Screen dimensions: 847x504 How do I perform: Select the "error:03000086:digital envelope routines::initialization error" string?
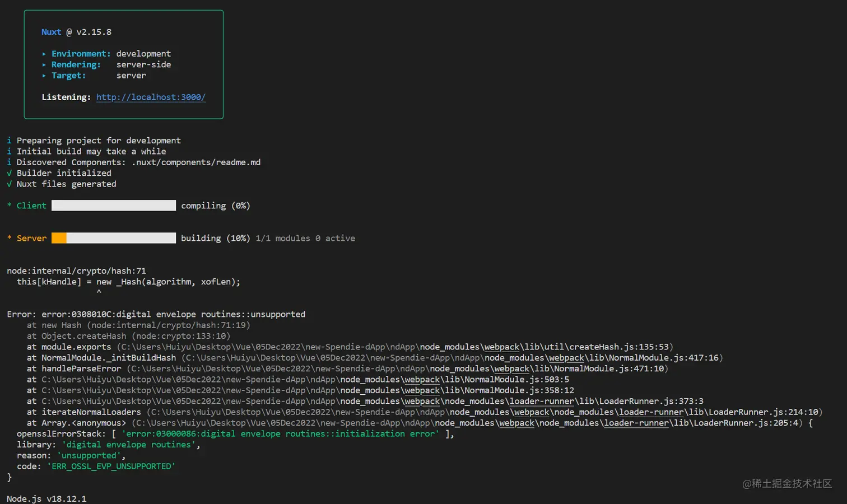pos(280,434)
